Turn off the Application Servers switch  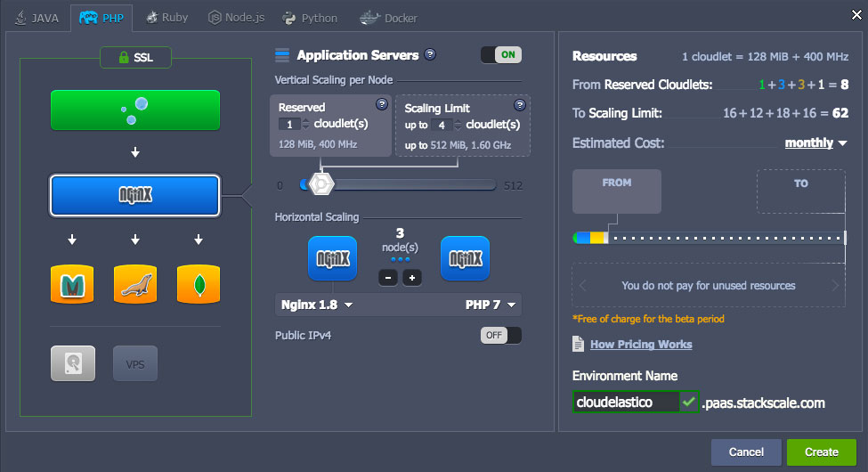(x=501, y=55)
